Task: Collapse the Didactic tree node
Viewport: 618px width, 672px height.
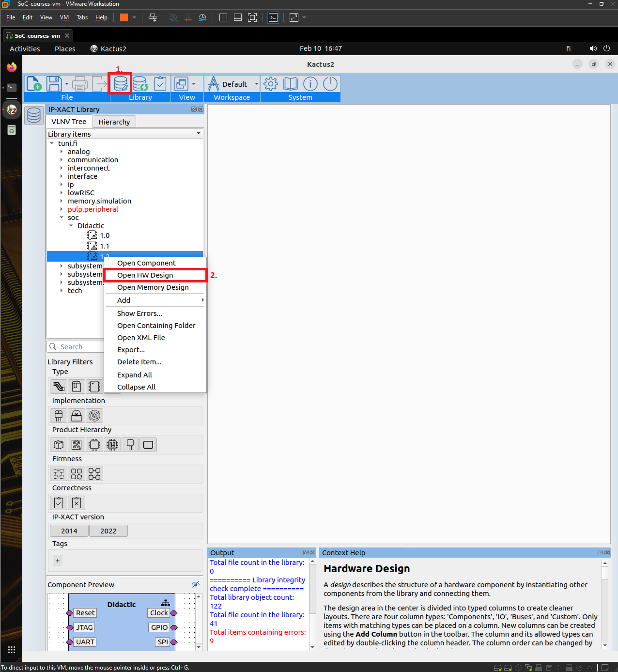Action: click(71, 226)
